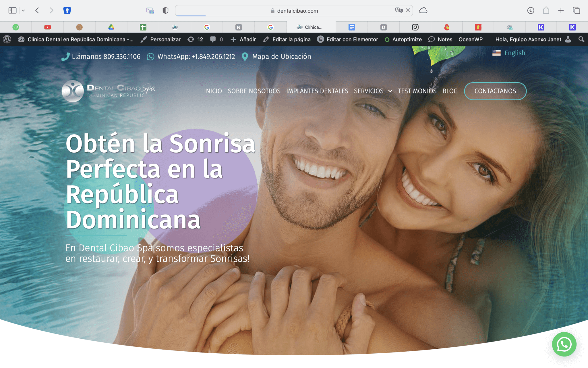The image size is (588, 368).
Task: Open Editar con Elementor
Action: click(x=347, y=39)
